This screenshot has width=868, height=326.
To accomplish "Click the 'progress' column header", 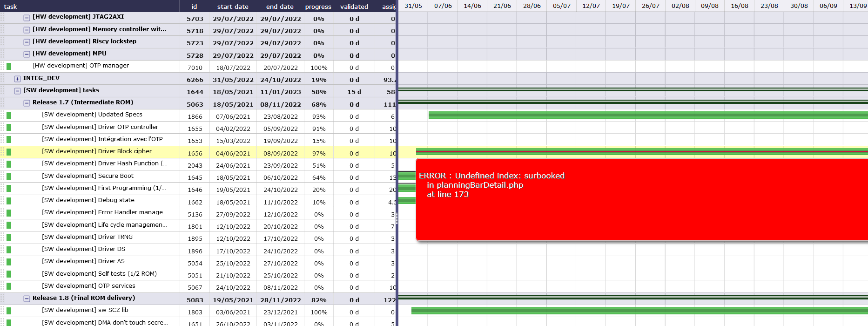I will 318,7.
